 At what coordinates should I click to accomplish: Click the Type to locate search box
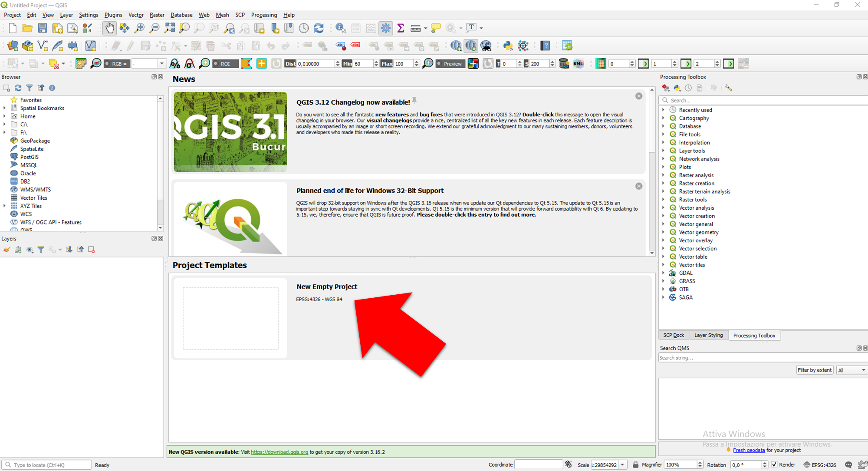47,465
